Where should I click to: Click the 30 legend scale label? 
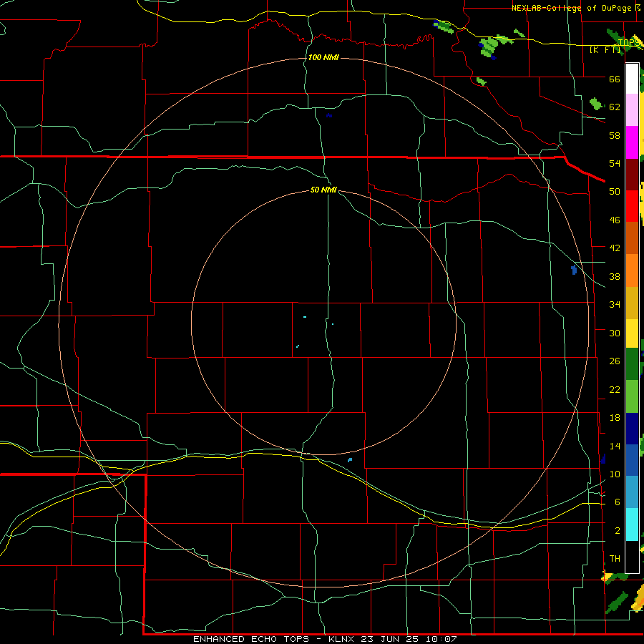pyautogui.click(x=615, y=333)
